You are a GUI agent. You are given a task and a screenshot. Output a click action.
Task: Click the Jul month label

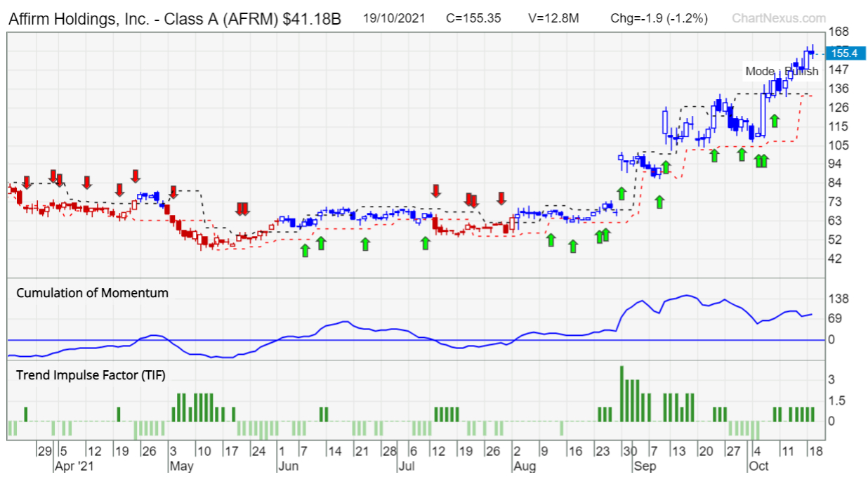click(x=406, y=466)
